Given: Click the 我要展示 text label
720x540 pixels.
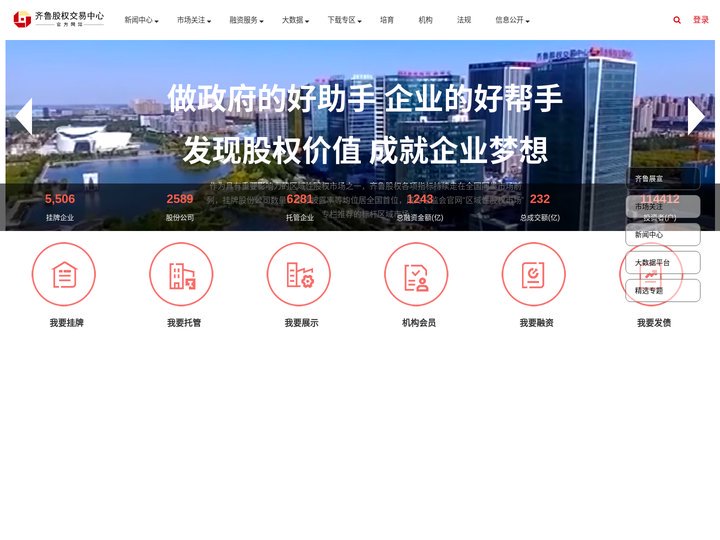Looking at the screenshot, I should click(302, 323).
